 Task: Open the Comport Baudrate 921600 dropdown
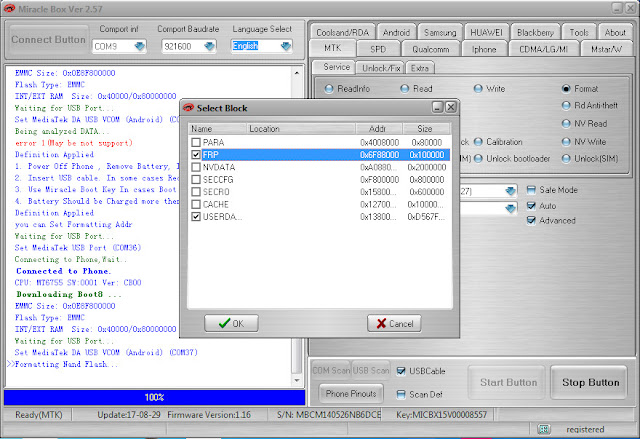(x=210, y=46)
